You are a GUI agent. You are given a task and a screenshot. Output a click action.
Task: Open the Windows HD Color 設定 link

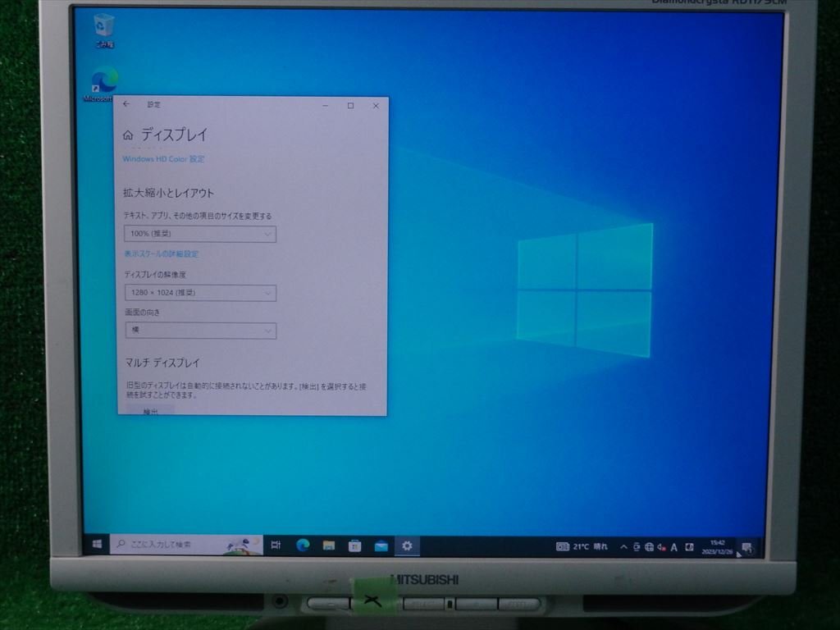(163, 159)
